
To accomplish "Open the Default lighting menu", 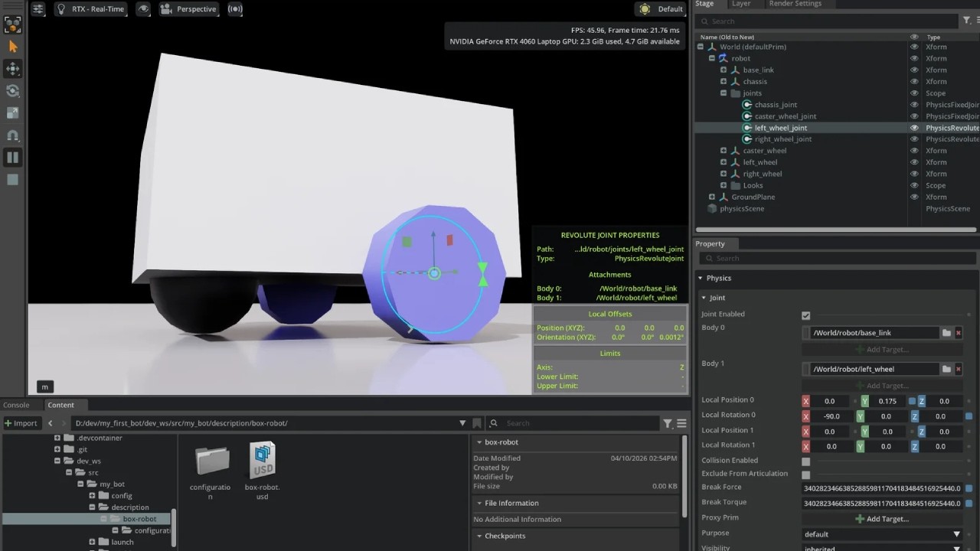I will tap(661, 9).
